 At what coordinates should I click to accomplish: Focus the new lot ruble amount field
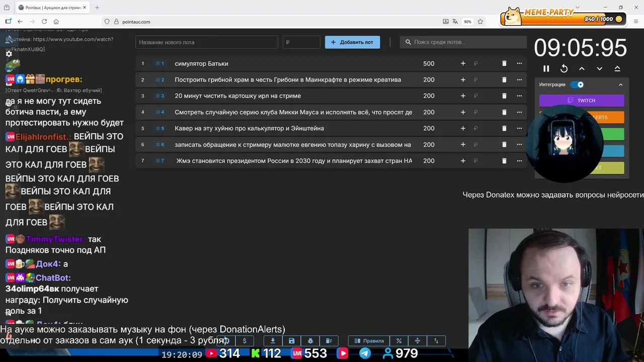(x=301, y=42)
